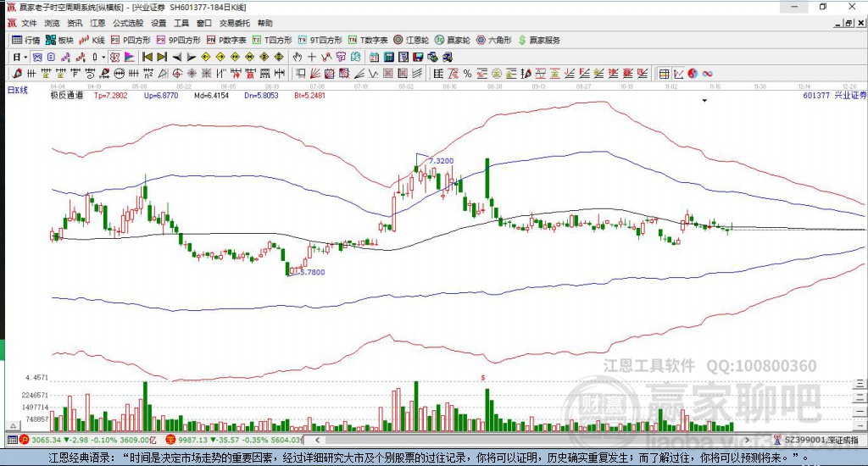
Task: Click SZ399001 深证成指 status entry
Action: coord(817,440)
